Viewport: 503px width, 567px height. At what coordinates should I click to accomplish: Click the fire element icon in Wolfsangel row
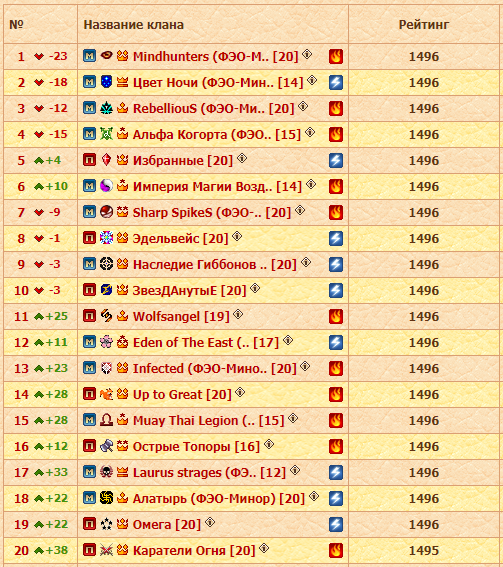[x=336, y=316]
